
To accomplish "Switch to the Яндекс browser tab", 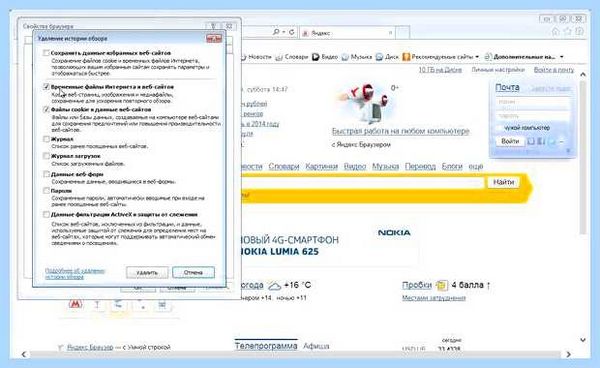I will pos(347,33).
